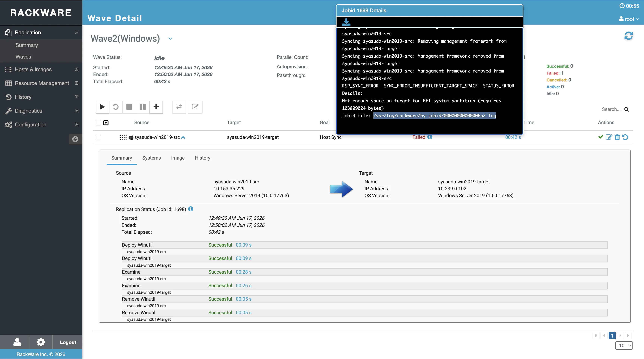
Task: Click the Active: 0 counter
Action: (555, 87)
